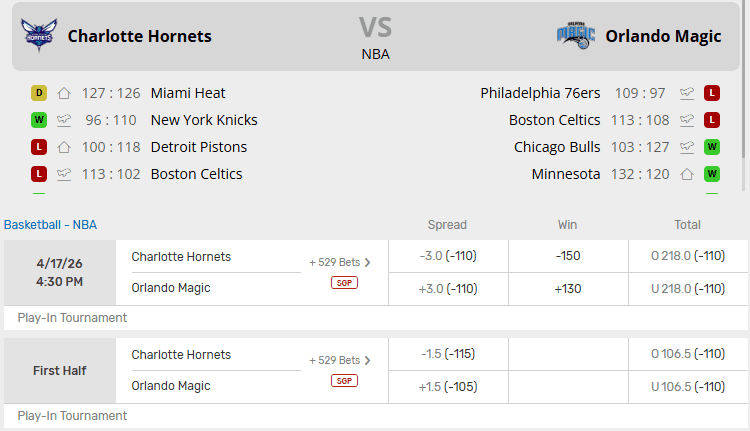Image resolution: width=750 pixels, height=431 pixels.
Task: Select Magic +1.5 First Half spread
Action: tap(447, 387)
